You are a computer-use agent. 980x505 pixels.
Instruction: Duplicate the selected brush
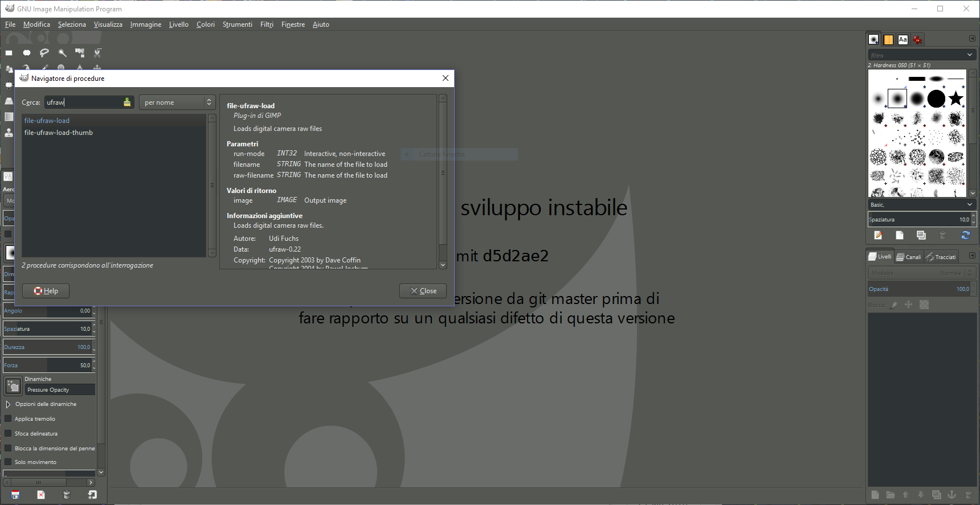[x=921, y=235]
